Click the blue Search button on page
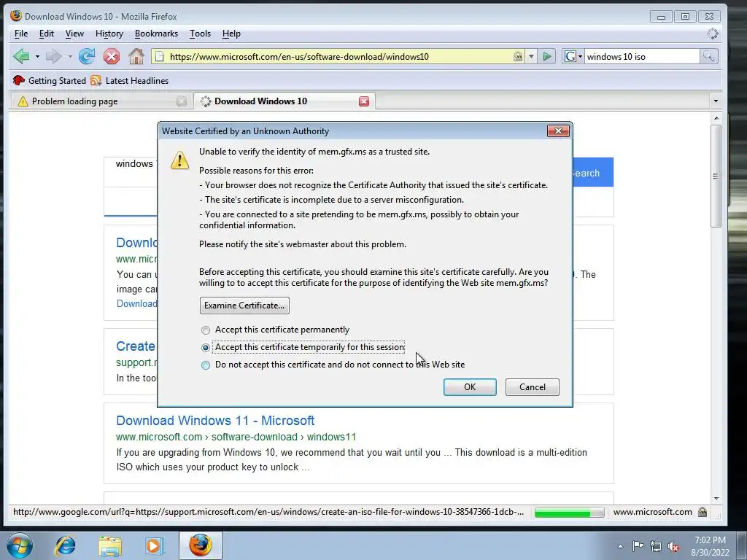747x560 pixels. coord(593,172)
